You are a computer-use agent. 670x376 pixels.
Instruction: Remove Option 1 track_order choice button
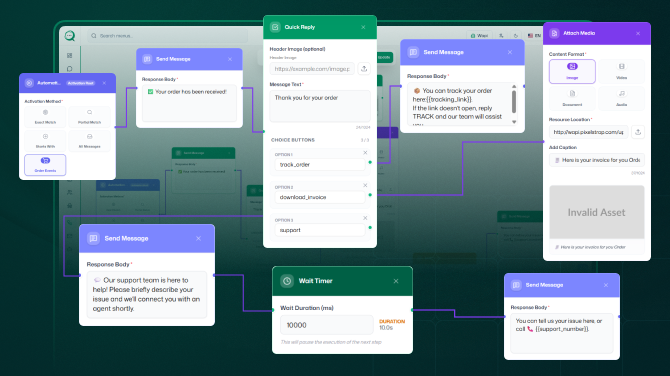(x=365, y=153)
